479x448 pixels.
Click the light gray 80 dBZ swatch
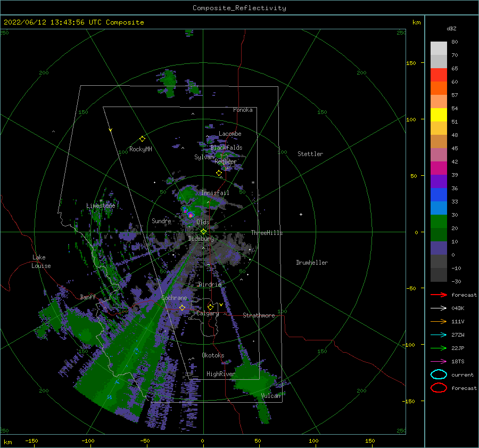tap(439, 48)
